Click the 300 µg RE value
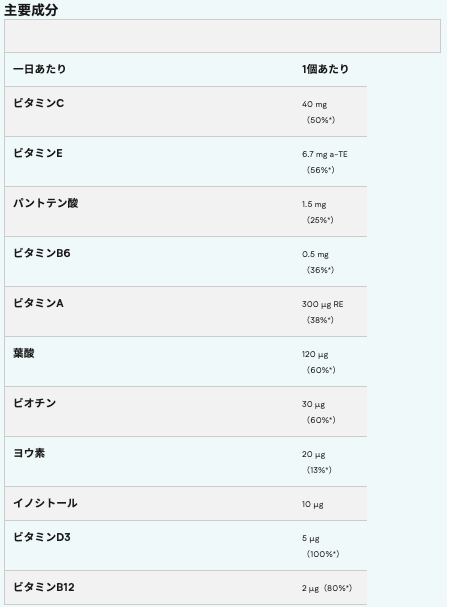This screenshot has width=449, height=607. point(322,304)
